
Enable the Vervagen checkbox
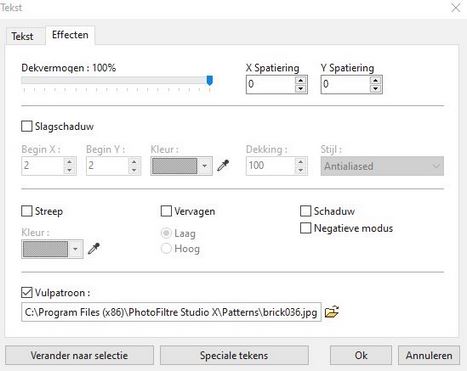[x=166, y=211]
